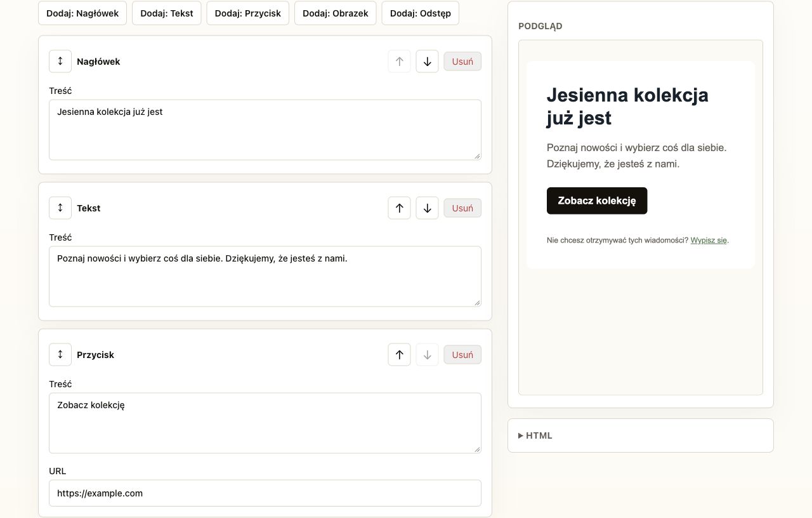Add a Nagłówek block
812x518 pixels.
click(82, 13)
